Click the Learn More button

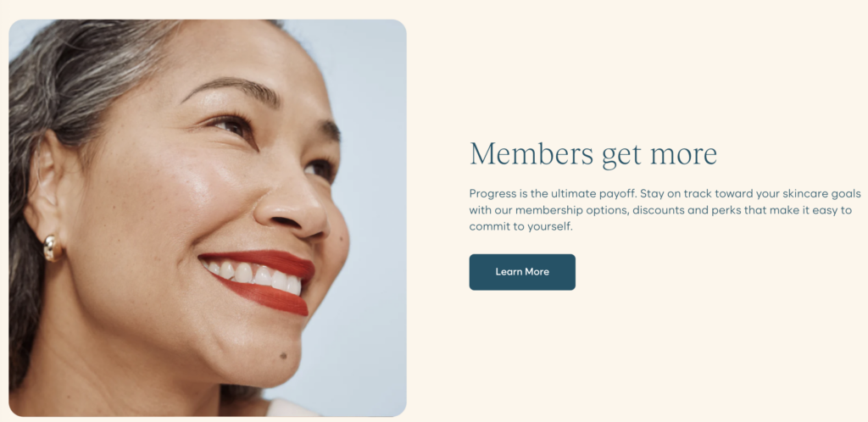522,272
